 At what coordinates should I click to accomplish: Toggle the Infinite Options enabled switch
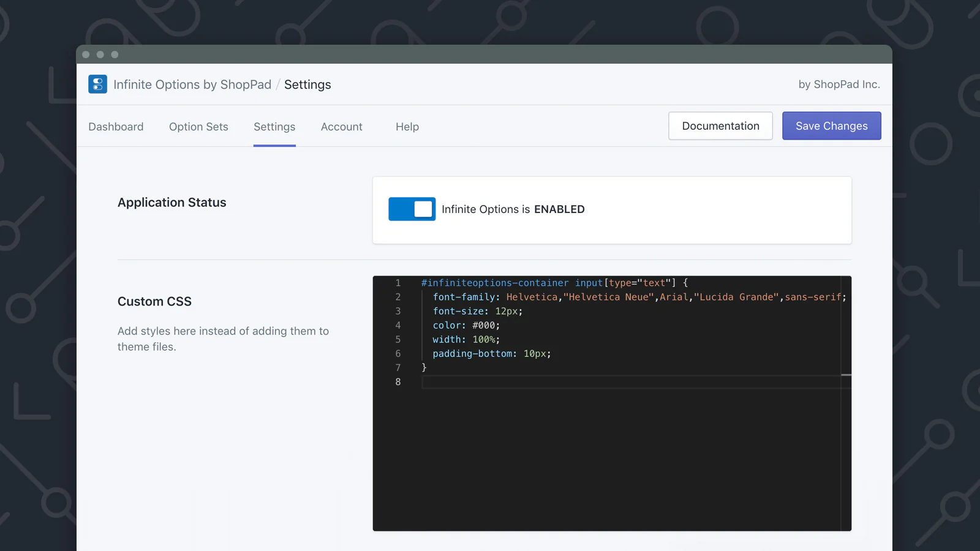[412, 209]
